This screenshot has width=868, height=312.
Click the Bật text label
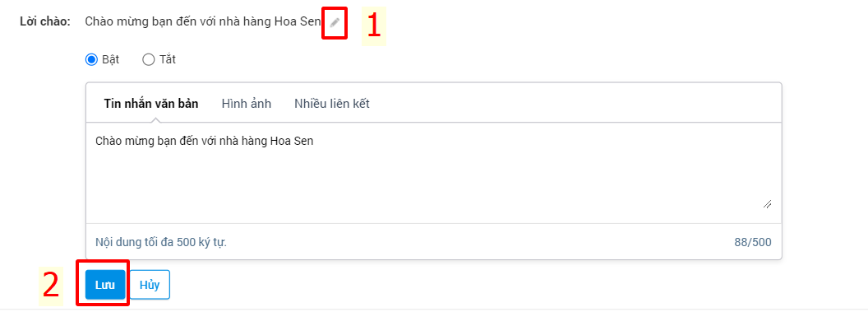pyautogui.click(x=111, y=59)
